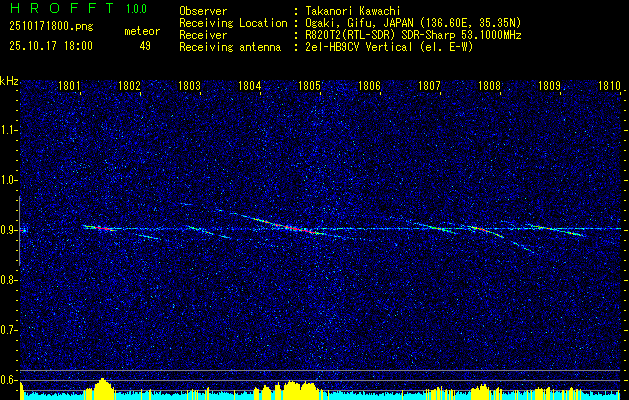This screenshot has height=400, width=629.
Task: Click the receiver text R820T2(RTL-SDR) SDR-Sharp 53.1000MHz
Action: tap(413, 35)
